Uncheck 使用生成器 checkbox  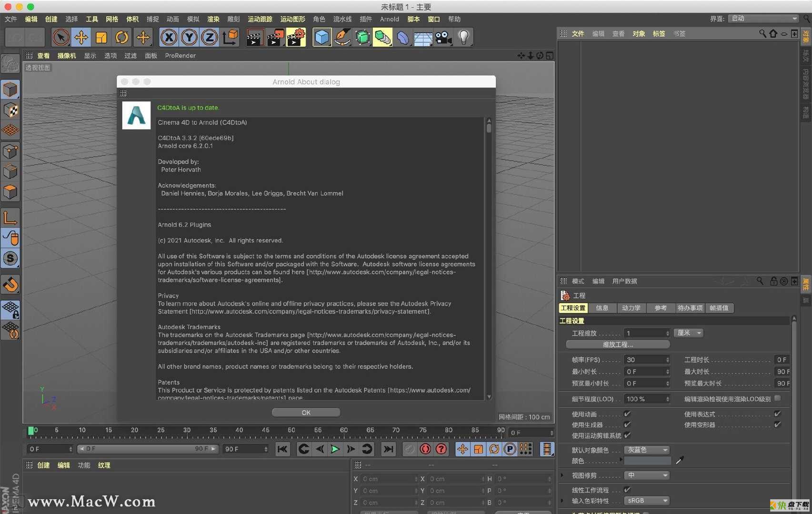point(627,424)
